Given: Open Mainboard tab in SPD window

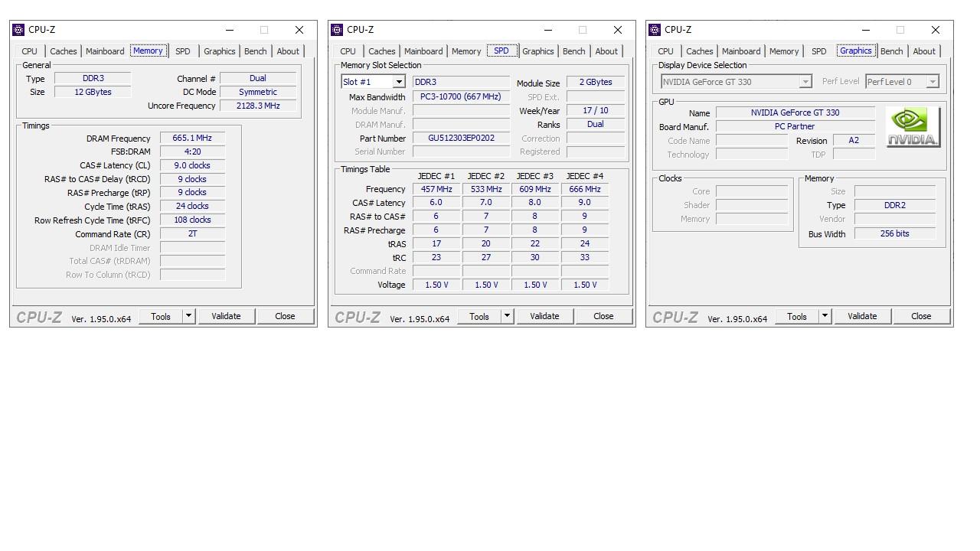Looking at the screenshot, I should (x=423, y=51).
